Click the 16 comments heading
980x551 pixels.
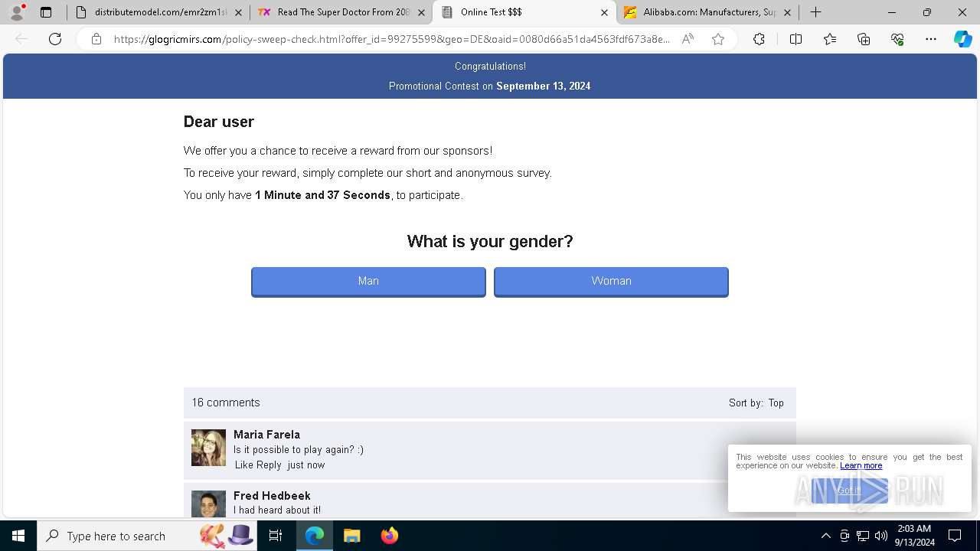coord(226,403)
